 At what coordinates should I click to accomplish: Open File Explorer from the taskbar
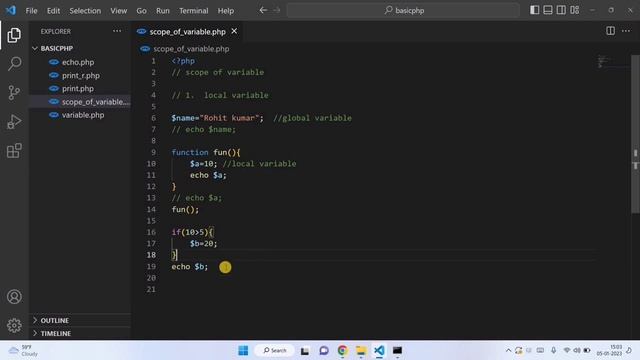[361, 350]
